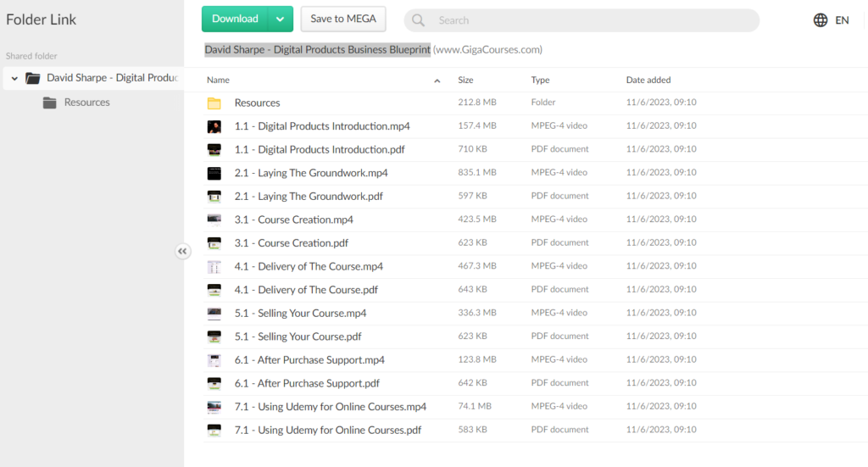Screen dimensions: 868x467
Task: Click the green Download button
Action: tap(235, 19)
